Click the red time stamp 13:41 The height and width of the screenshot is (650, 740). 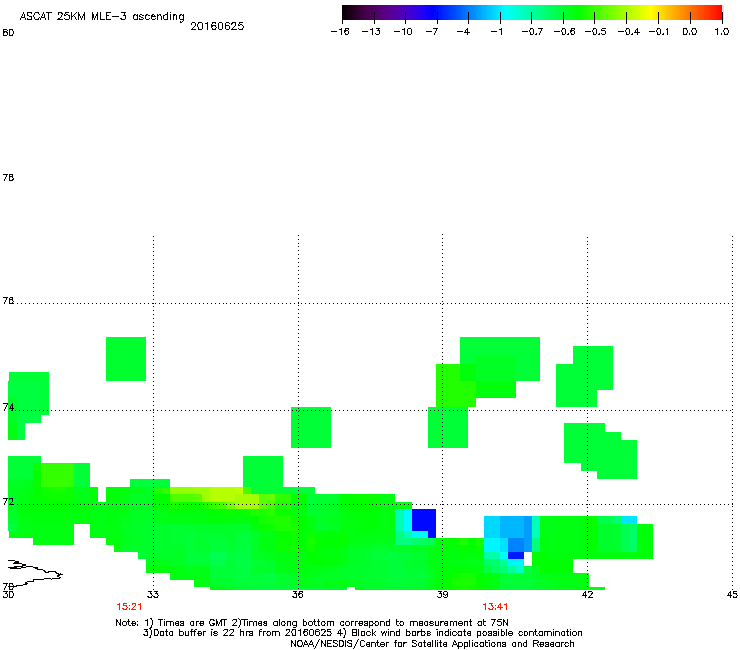(495, 607)
